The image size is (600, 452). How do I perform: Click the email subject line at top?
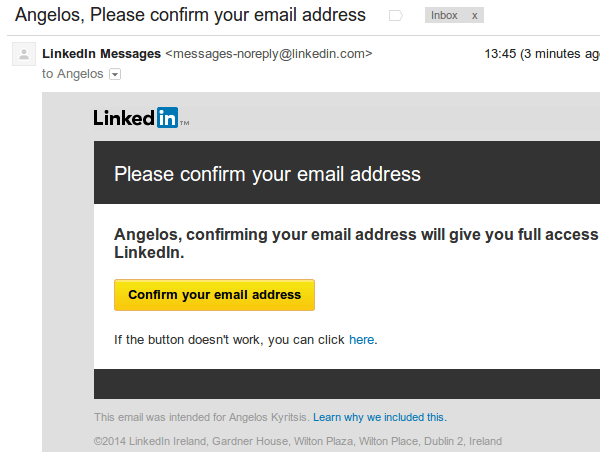190,16
